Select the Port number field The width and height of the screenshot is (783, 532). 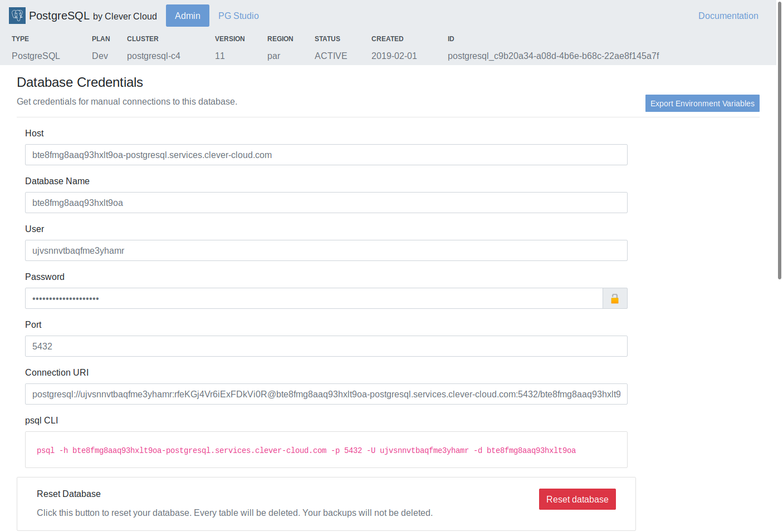tap(326, 346)
